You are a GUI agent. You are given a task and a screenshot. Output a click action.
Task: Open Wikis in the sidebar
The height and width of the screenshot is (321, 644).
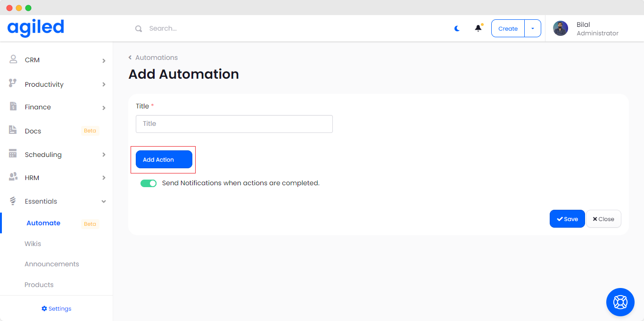(33, 244)
